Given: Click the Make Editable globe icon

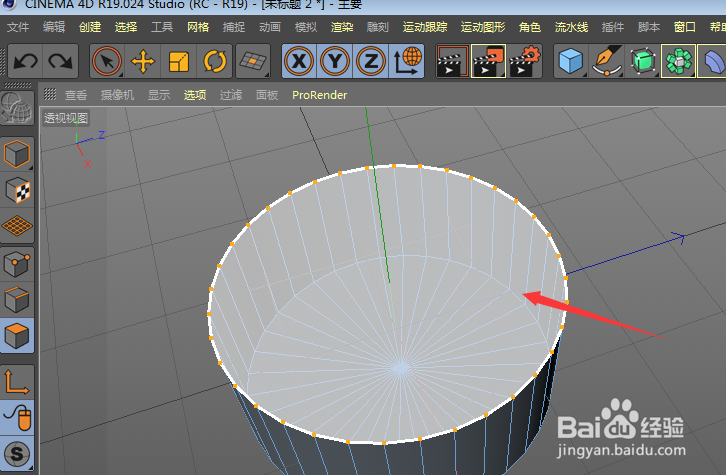Looking at the screenshot, I should pyautogui.click(x=17, y=108).
